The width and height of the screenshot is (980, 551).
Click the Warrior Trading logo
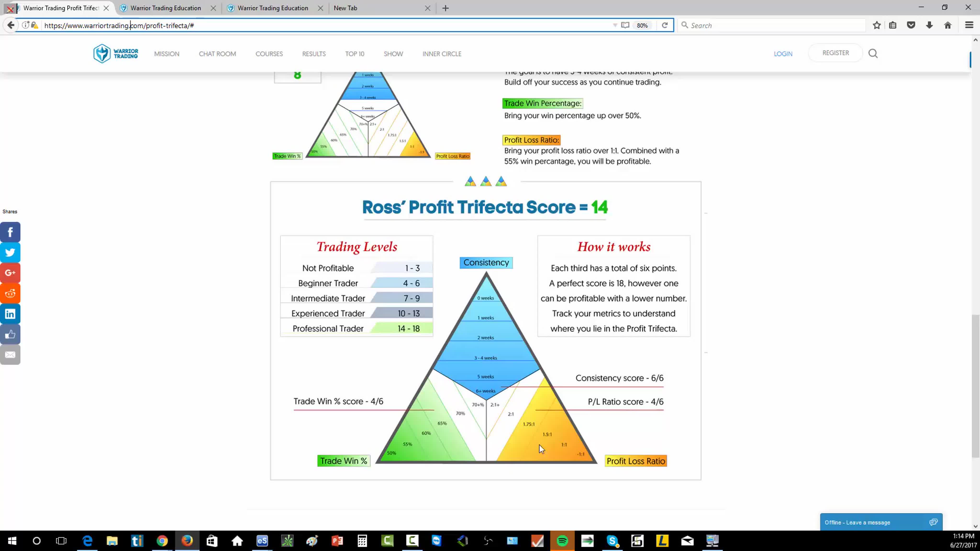pyautogui.click(x=116, y=54)
